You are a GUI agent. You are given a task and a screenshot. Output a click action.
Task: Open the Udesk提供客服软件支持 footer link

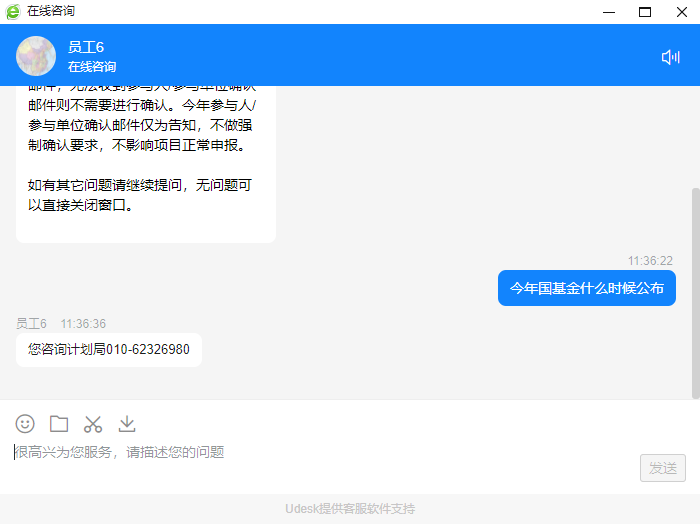point(349,509)
